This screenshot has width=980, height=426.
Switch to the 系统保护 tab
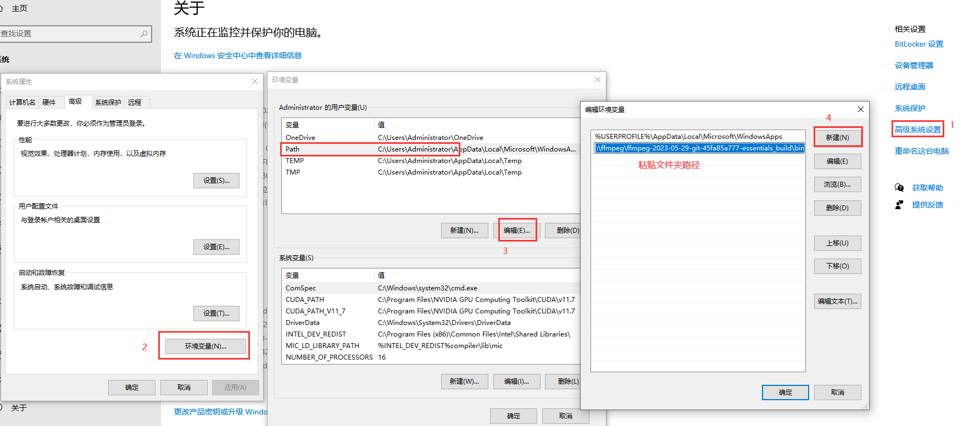pos(108,103)
